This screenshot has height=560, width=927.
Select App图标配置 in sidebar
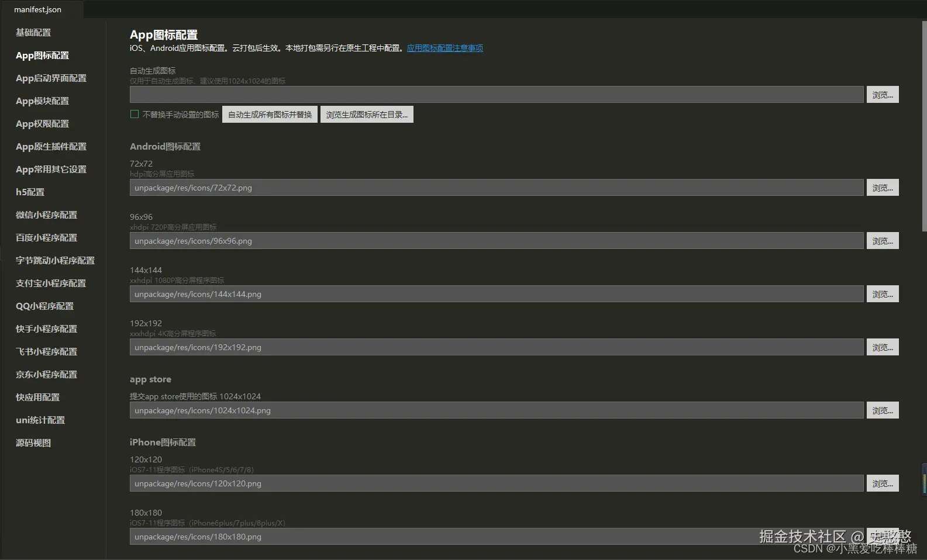click(42, 56)
